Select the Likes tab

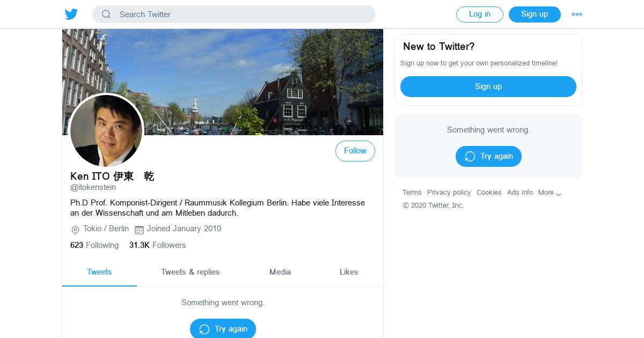tap(349, 272)
